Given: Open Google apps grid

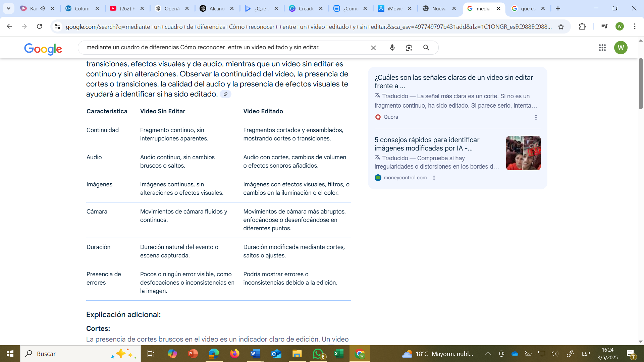Looking at the screenshot, I should click(x=602, y=48).
